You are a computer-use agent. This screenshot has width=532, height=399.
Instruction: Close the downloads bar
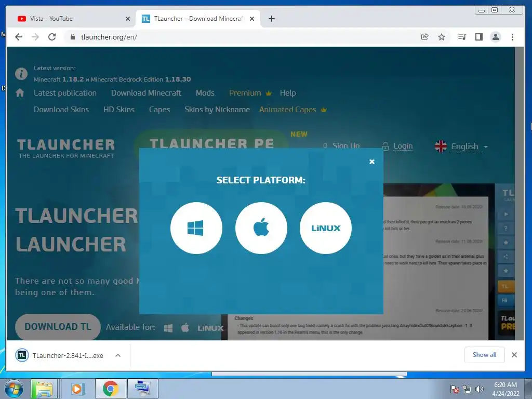[x=514, y=355]
